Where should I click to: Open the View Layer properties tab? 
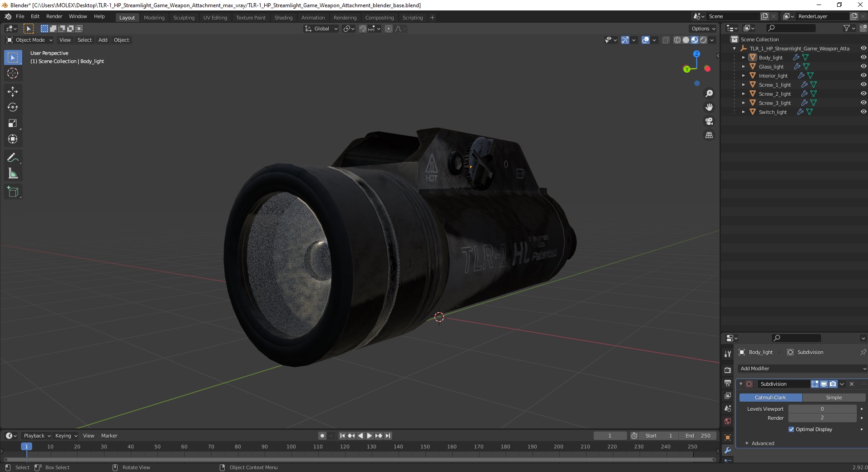click(728, 396)
